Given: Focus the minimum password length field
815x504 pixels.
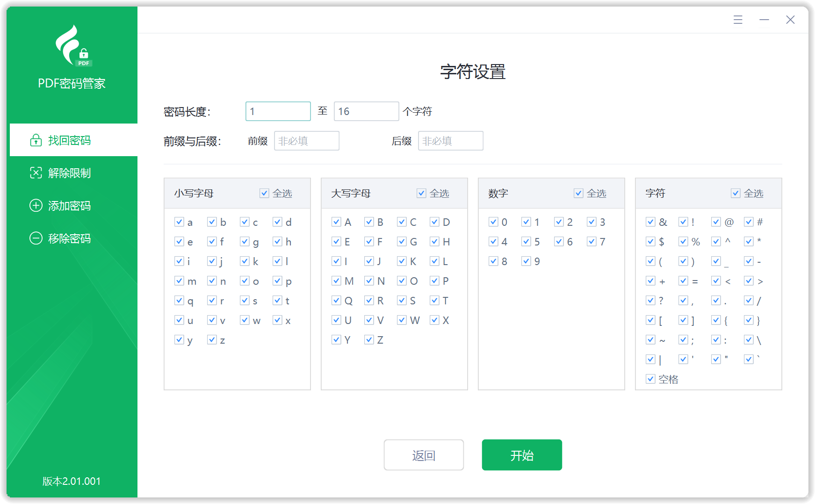Looking at the screenshot, I should [278, 111].
